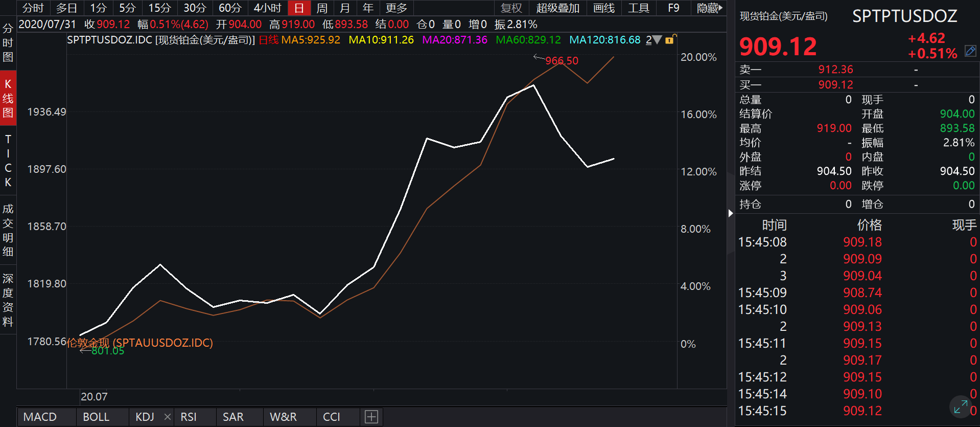
Task: Click the MA120:816.68 legend value
Action: [x=605, y=40]
